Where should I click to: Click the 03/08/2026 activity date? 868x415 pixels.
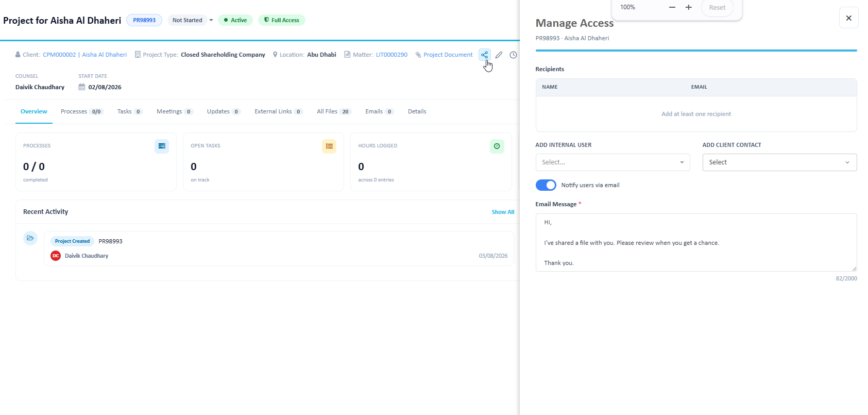(x=493, y=256)
